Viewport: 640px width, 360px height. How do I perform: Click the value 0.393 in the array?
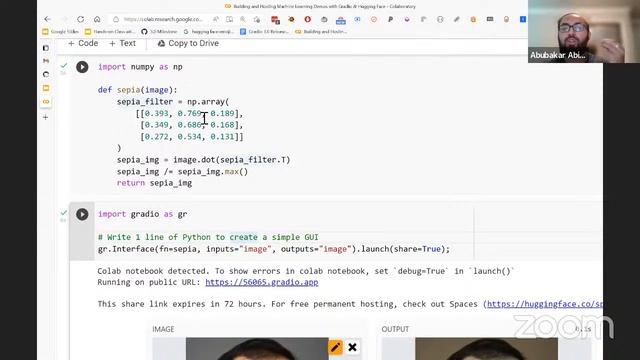point(156,113)
